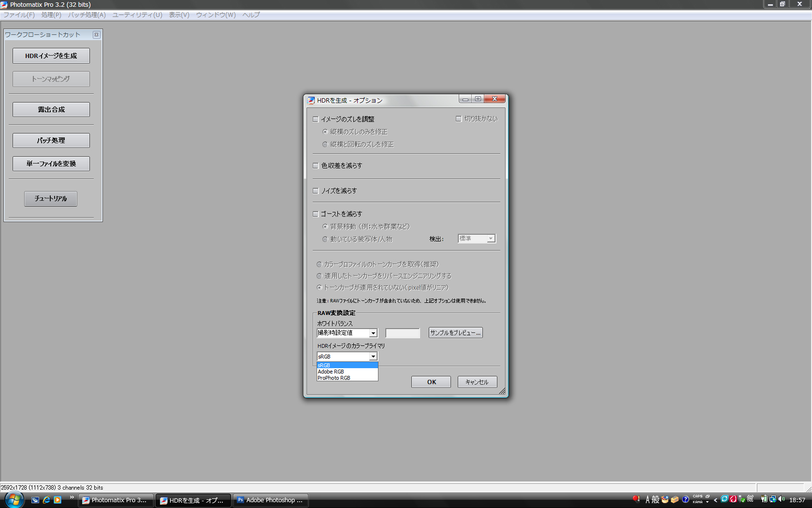Open the バッチ処理(A) menu
This screenshot has height=508, width=812.
click(x=87, y=15)
